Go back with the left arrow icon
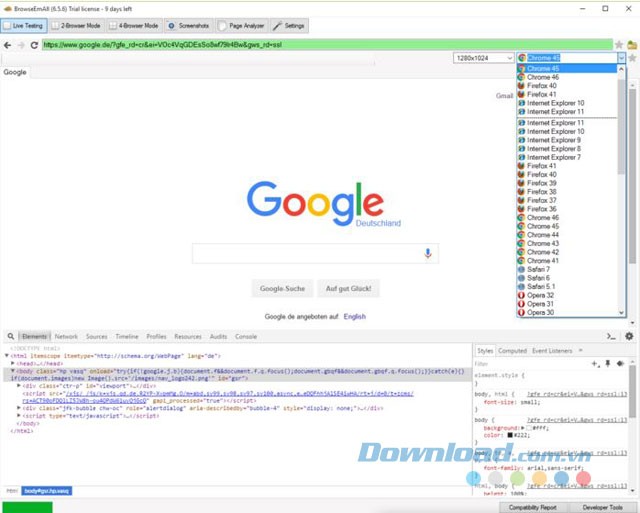 [x=8, y=45]
